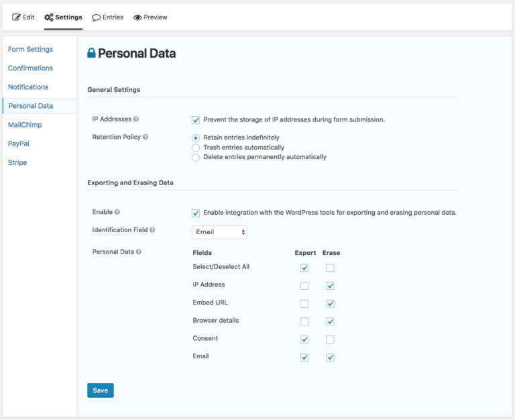Choose Delete entries permanently automatically
This screenshot has width=515, height=420.
click(195, 158)
